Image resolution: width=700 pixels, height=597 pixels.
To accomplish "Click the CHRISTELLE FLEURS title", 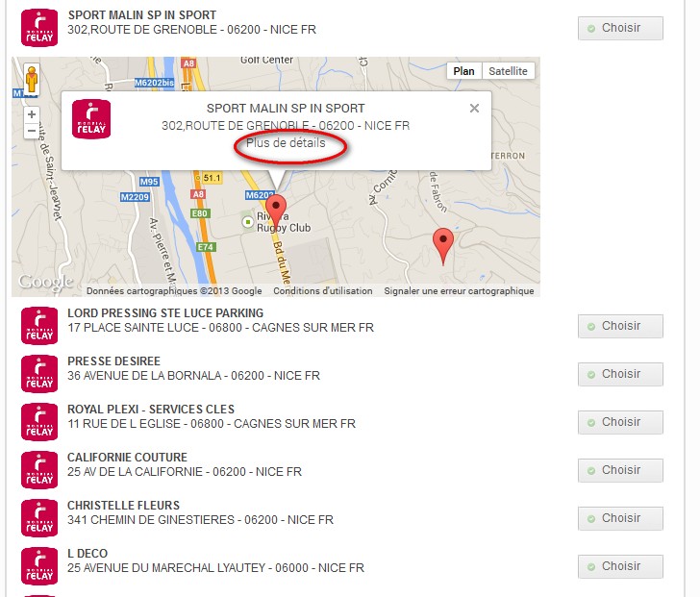I will click(x=124, y=506).
